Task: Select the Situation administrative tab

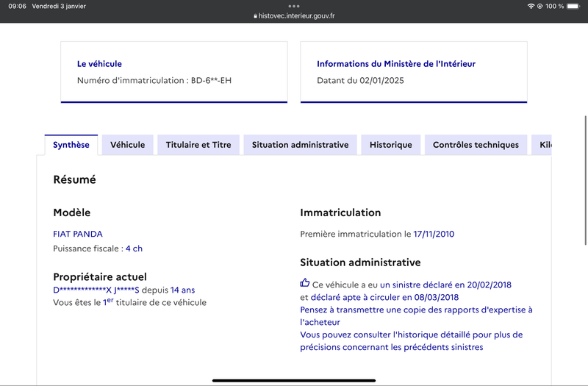Action: pyautogui.click(x=300, y=145)
